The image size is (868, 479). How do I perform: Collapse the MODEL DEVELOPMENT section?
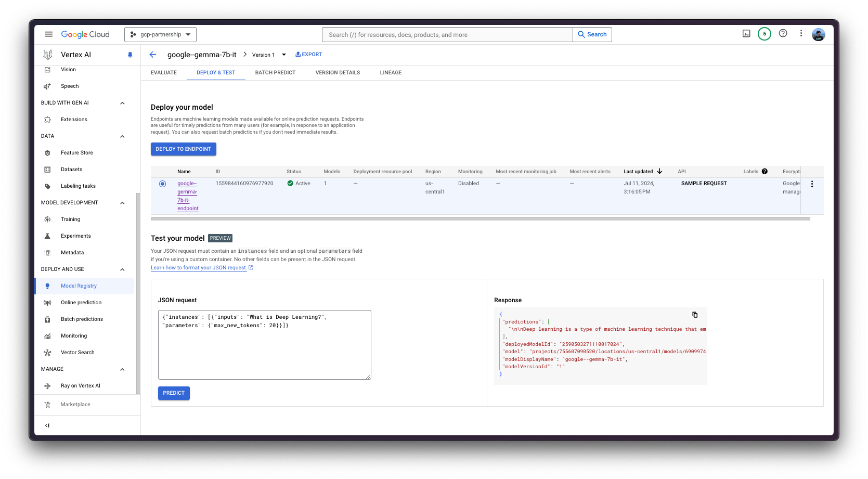tap(122, 203)
